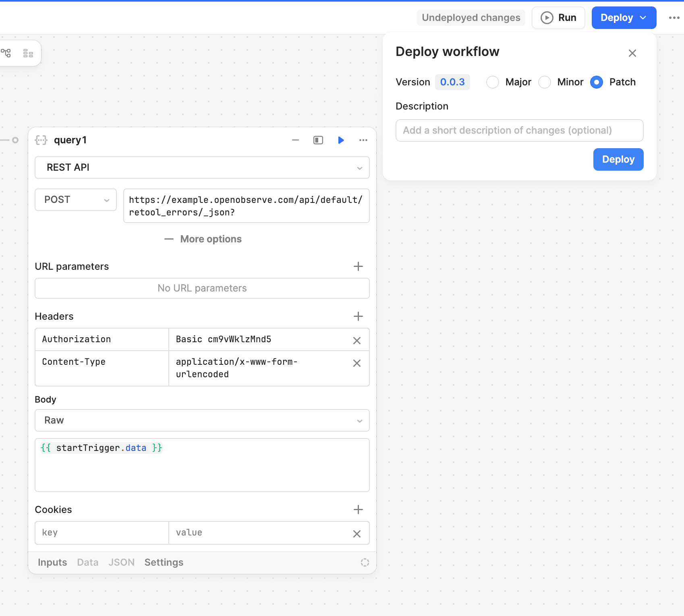Image resolution: width=684 pixels, height=616 pixels.
Task: Select the Major version radio button
Action: (x=492, y=82)
